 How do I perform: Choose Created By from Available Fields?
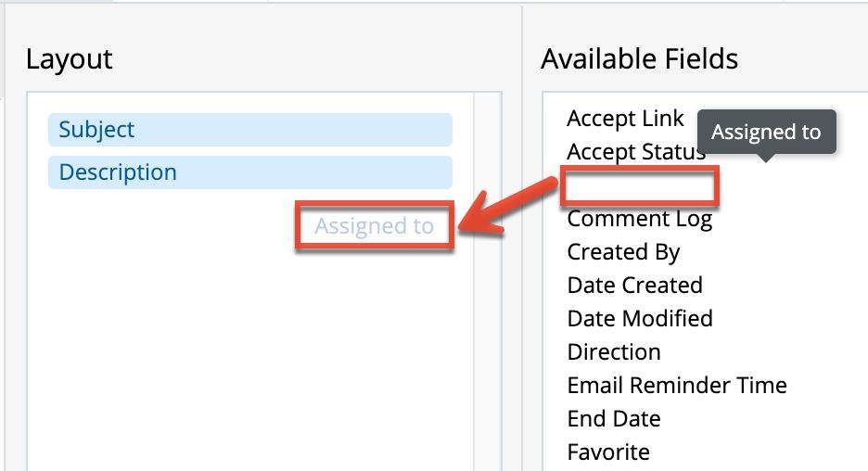[x=623, y=252]
